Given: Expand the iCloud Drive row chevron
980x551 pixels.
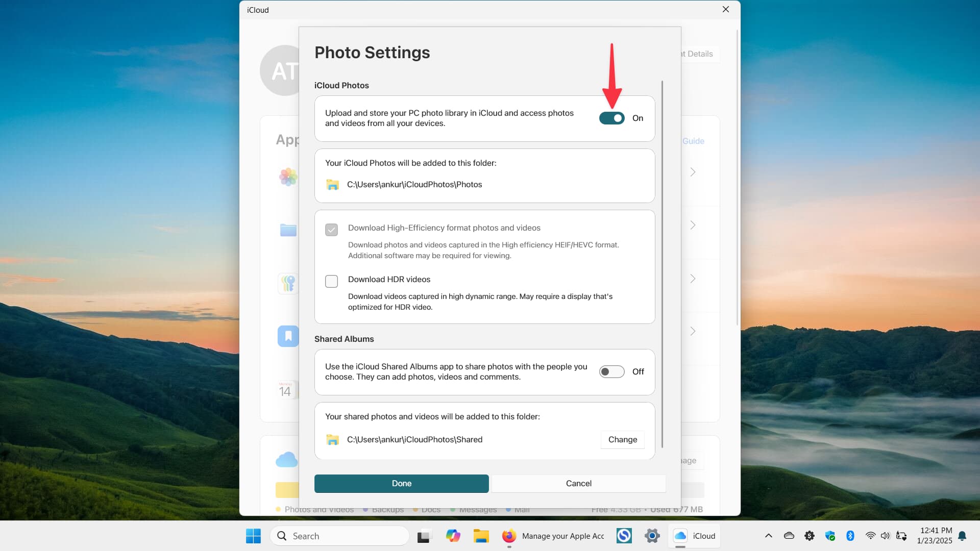Looking at the screenshot, I should 693,225.
